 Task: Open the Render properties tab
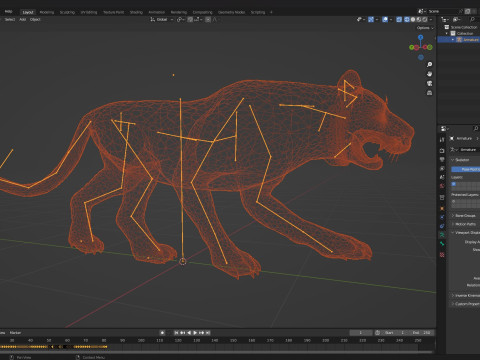pyautogui.click(x=442, y=150)
